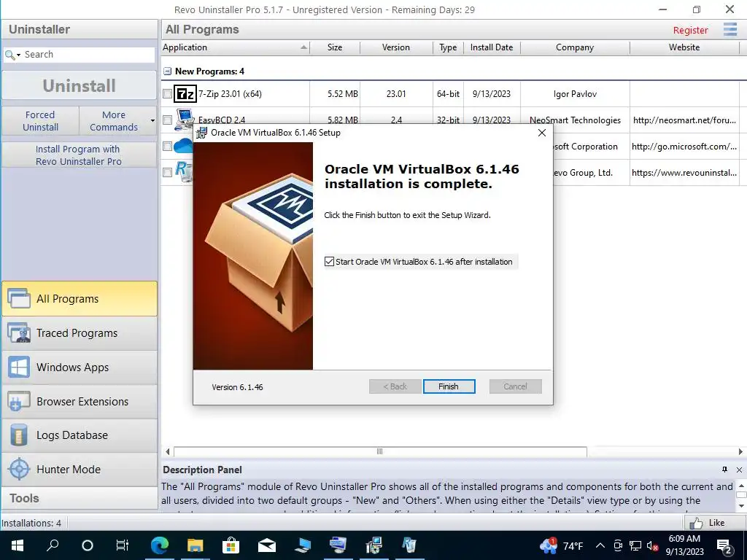Viewport: 747px width, 560px height.
Task: Show hidden tray icons chevron
Action: point(600,545)
